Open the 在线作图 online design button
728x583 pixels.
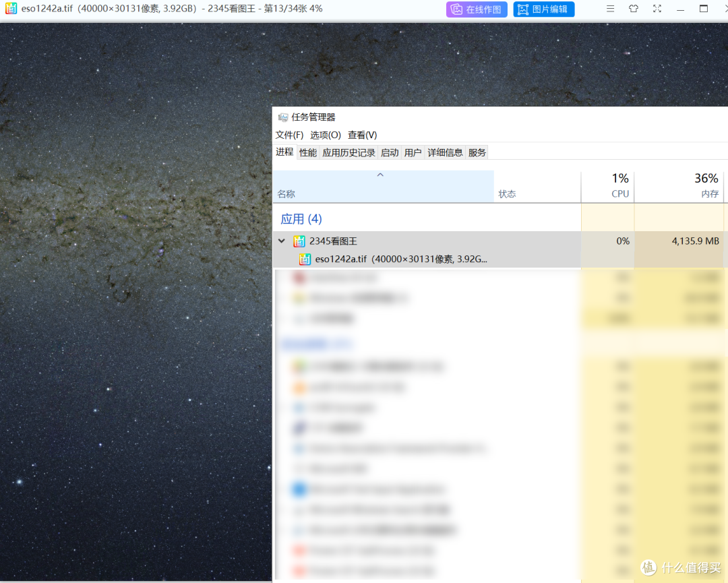(477, 9)
